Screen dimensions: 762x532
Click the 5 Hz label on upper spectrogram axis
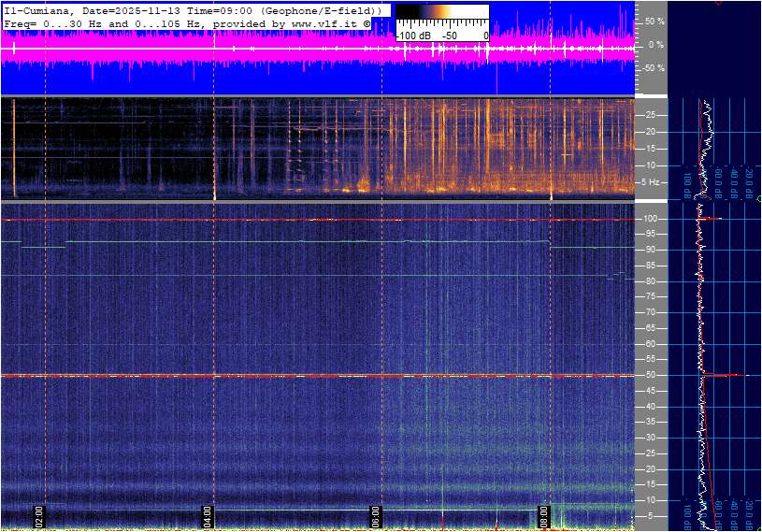(650, 181)
